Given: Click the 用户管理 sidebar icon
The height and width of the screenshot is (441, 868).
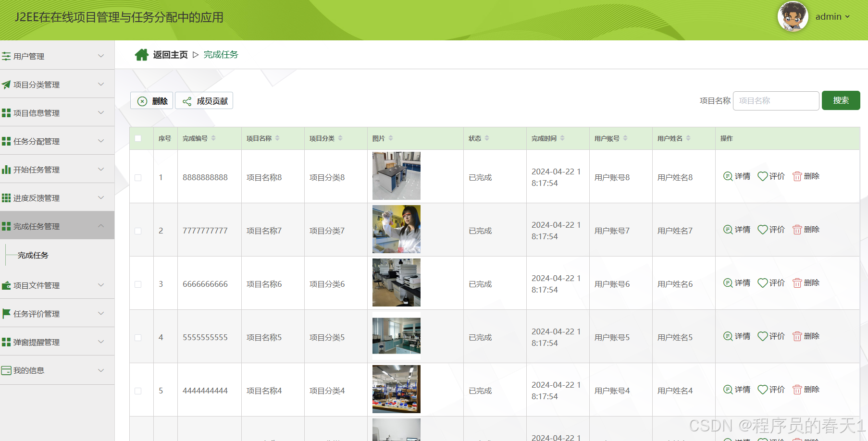Looking at the screenshot, I should [6, 56].
